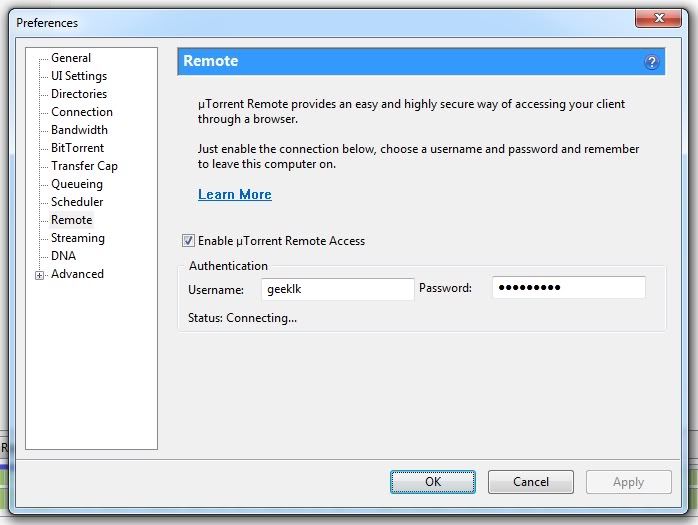Toggle Enable µTorrent Remote Access checkbox
This screenshot has height=525, width=698.
click(188, 241)
